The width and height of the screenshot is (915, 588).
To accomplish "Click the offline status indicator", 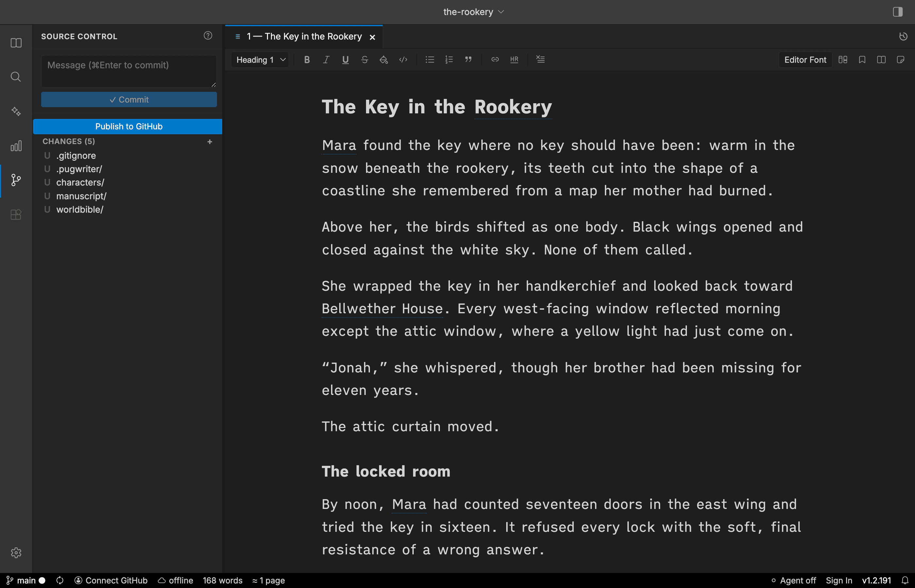I will 176,580.
